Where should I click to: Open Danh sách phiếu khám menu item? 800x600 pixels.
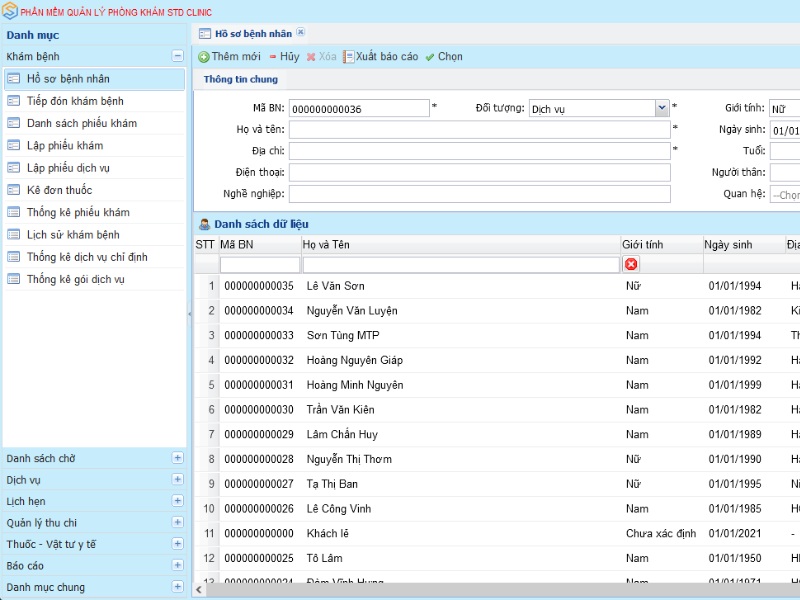[94, 123]
